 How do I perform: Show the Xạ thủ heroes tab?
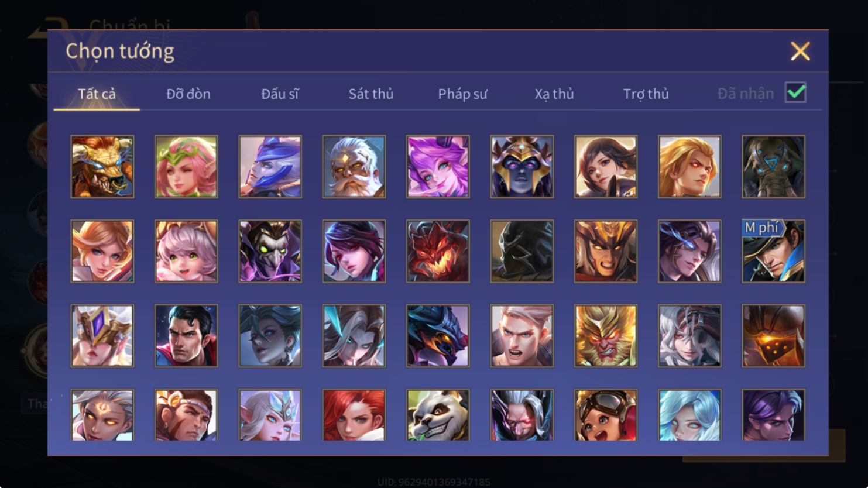pos(554,94)
